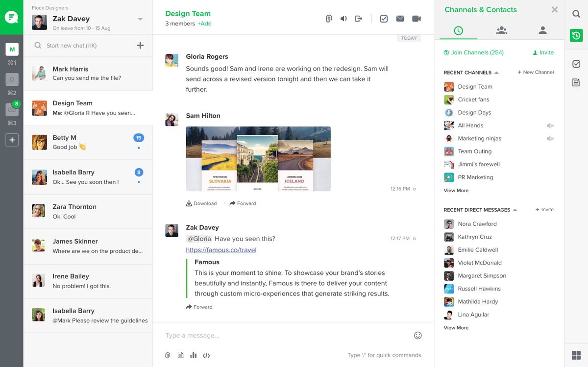Open search in the right rail
This screenshot has width=588, height=367.
(576, 14)
